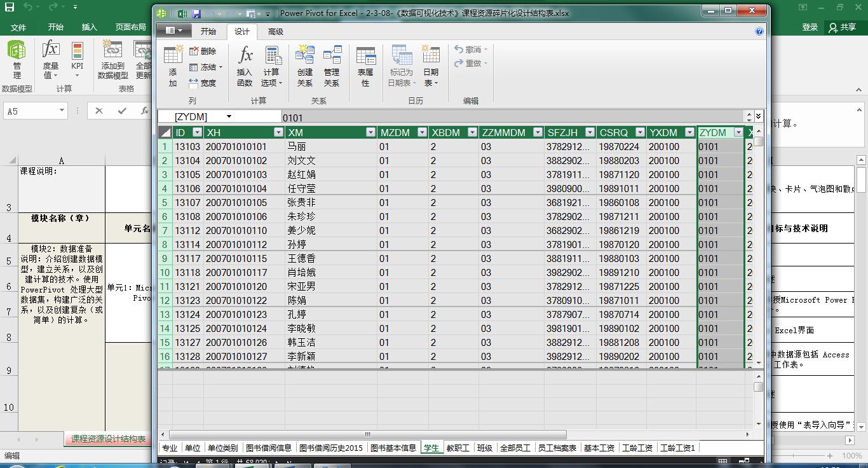Viewport: 868px width, 468px height.
Task: Open 员工档案表 table tab
Action: (x=557, y=448)
